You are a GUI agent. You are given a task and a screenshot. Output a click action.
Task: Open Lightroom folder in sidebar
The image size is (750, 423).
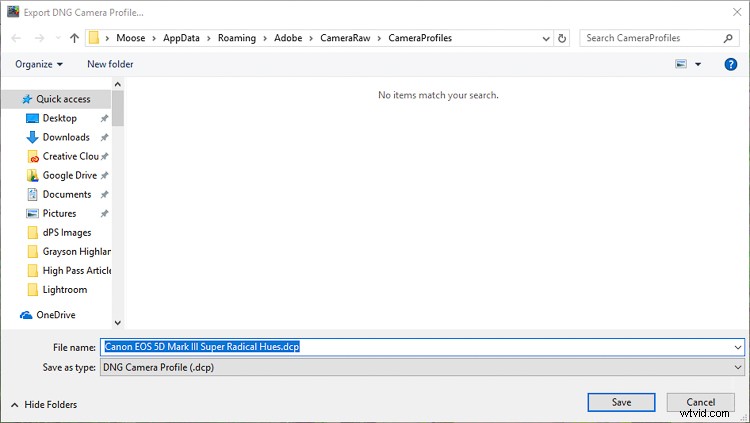pos(65,290)
